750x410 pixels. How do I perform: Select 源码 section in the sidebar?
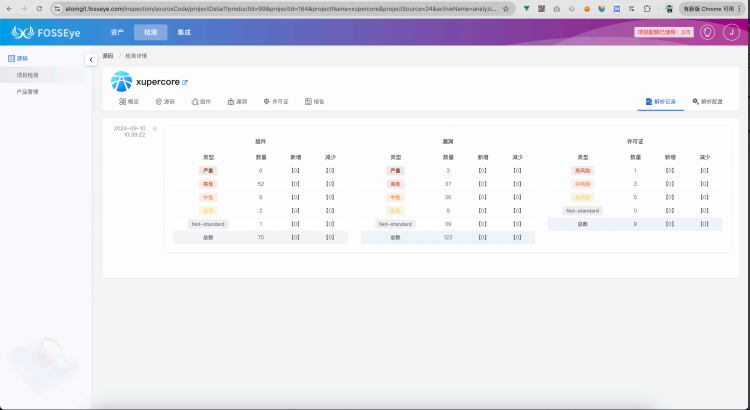[x=18, y=58]
